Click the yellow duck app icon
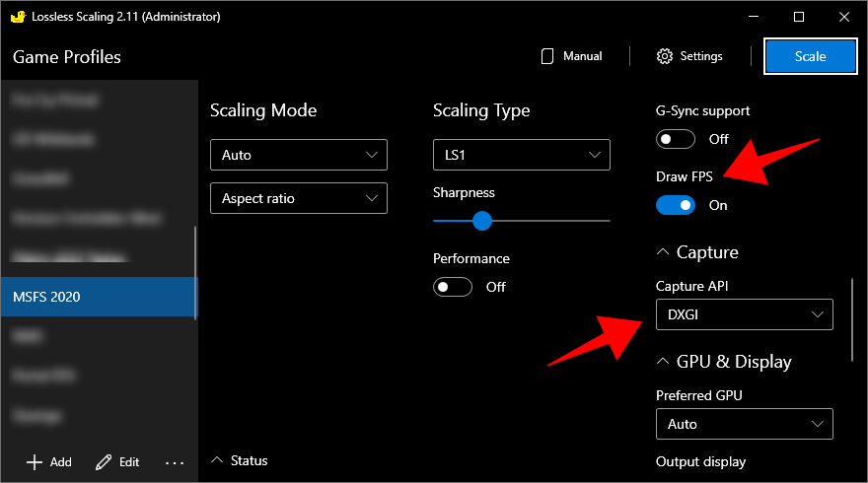 click(17, 17)
